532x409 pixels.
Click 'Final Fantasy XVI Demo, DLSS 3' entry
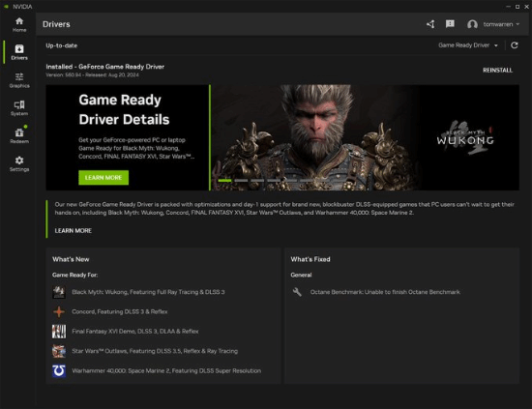tap(135, 332)
